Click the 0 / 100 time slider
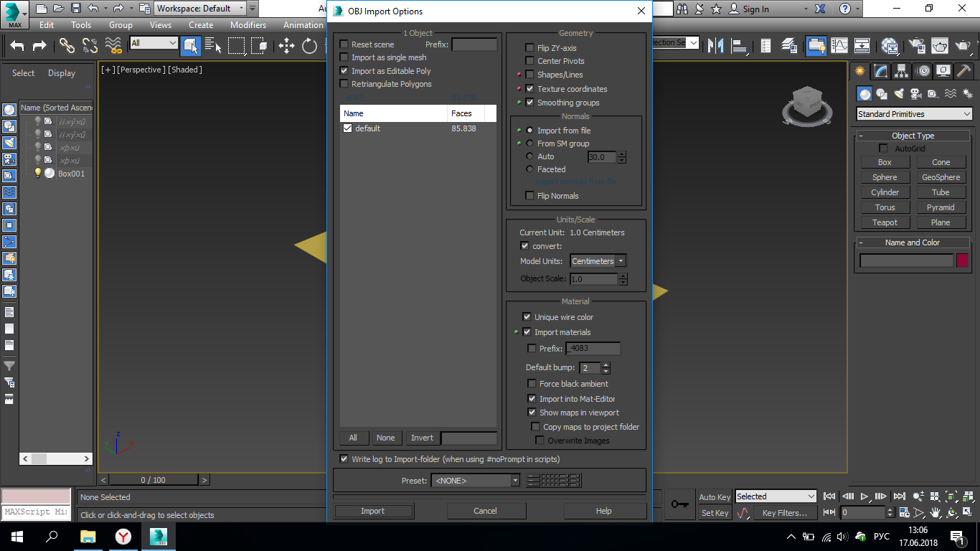980x551 pixels. (x=154, y=480)
